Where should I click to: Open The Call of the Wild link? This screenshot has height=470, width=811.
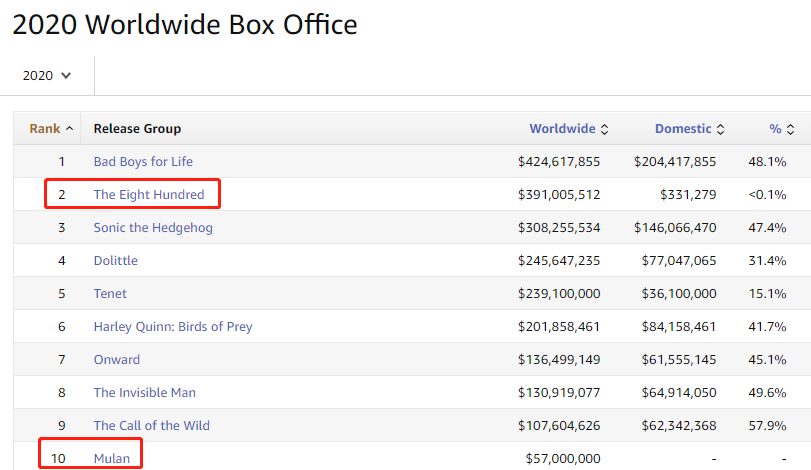(x=151, y=425)
